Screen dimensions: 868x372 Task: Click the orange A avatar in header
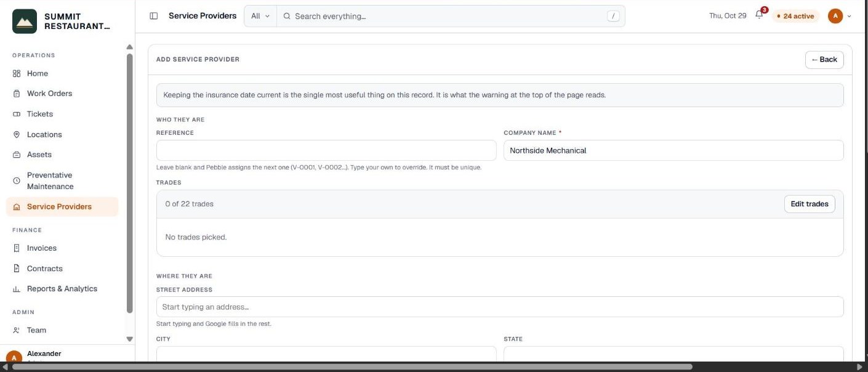click(x=835, y=16)
